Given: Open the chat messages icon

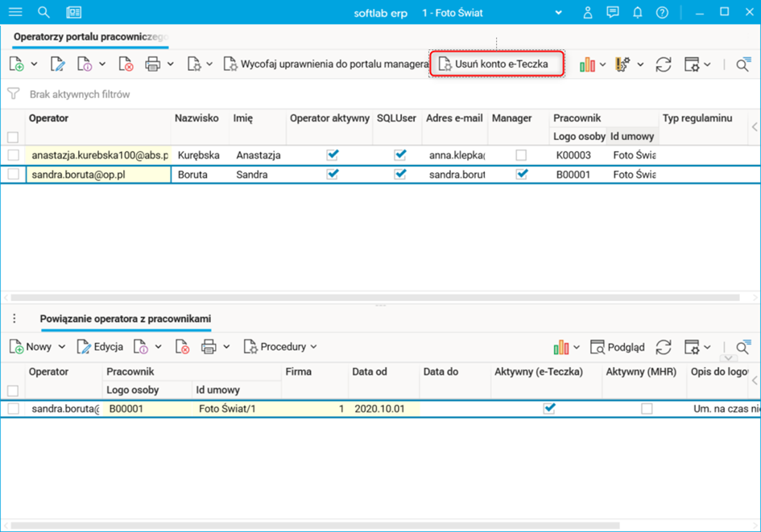Looking at the screenshot, I should coord(613,12).
